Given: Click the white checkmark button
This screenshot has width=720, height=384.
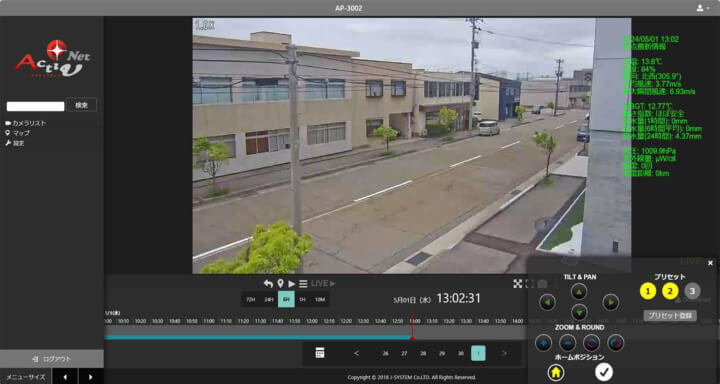Looking at the screenshot, I should point(604,372).
